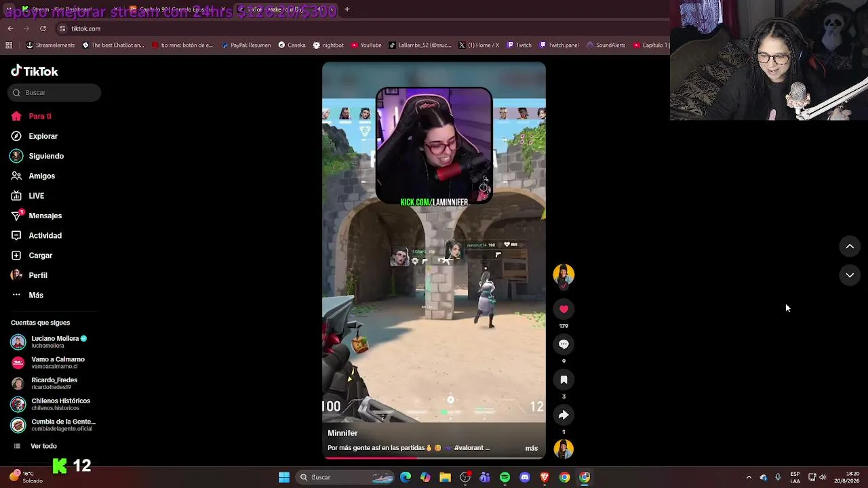Open Luciano Mellera's followed account
The width and height of the screenshot is (868, 488).
click(x=49, y=342)
